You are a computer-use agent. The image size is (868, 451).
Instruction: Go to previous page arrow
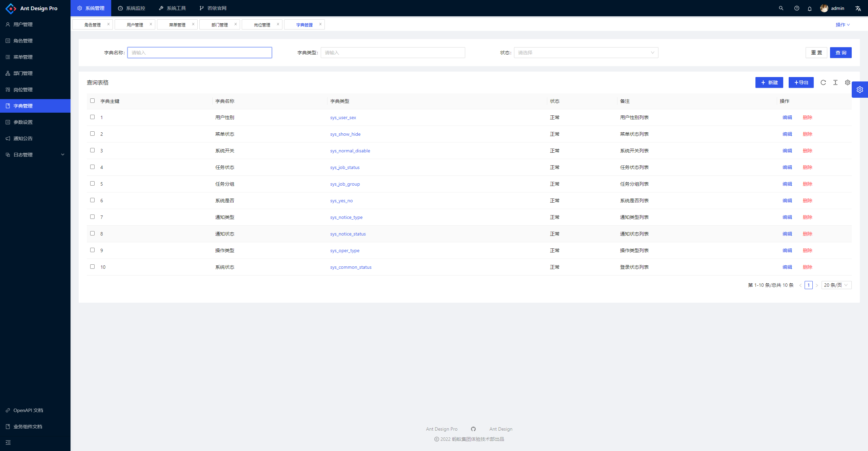coord(801,285)
